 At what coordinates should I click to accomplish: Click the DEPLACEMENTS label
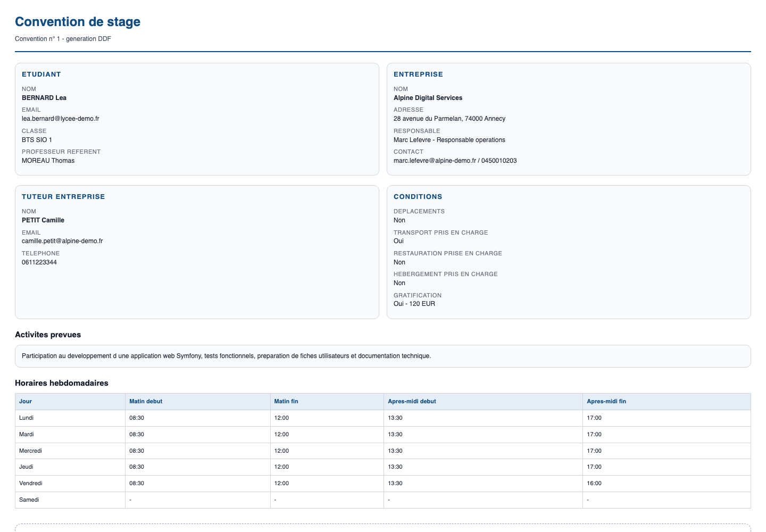(419, 211)
